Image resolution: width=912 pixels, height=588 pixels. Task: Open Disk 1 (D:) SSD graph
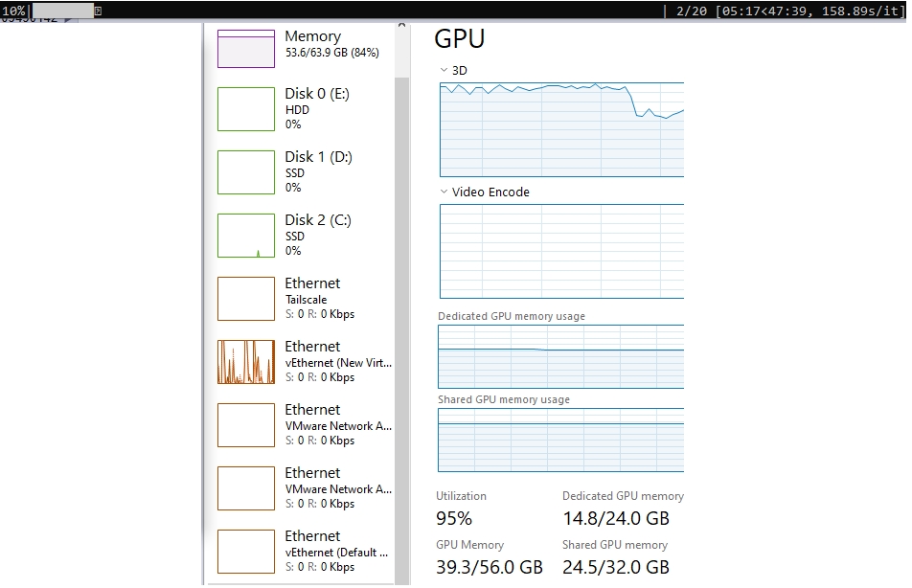246,172
